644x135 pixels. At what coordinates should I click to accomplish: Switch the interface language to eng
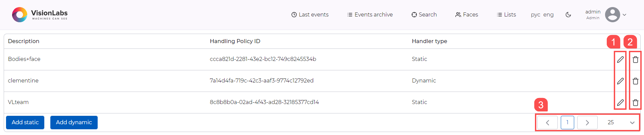click(x=548, y=15)
